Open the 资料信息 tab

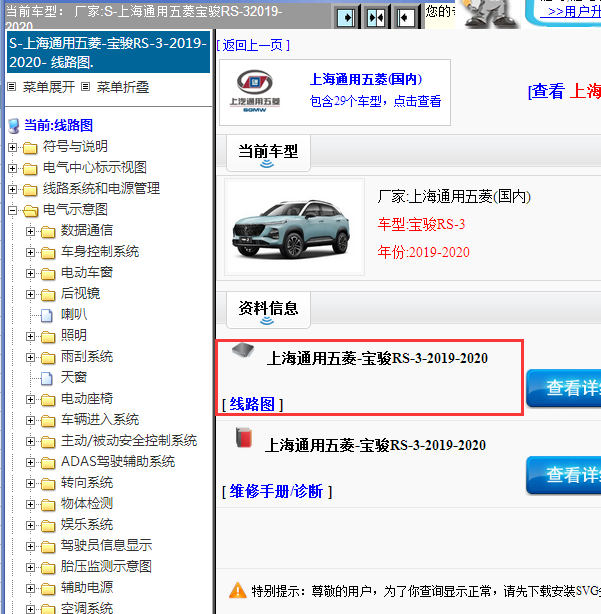click(x=268, y=310)
